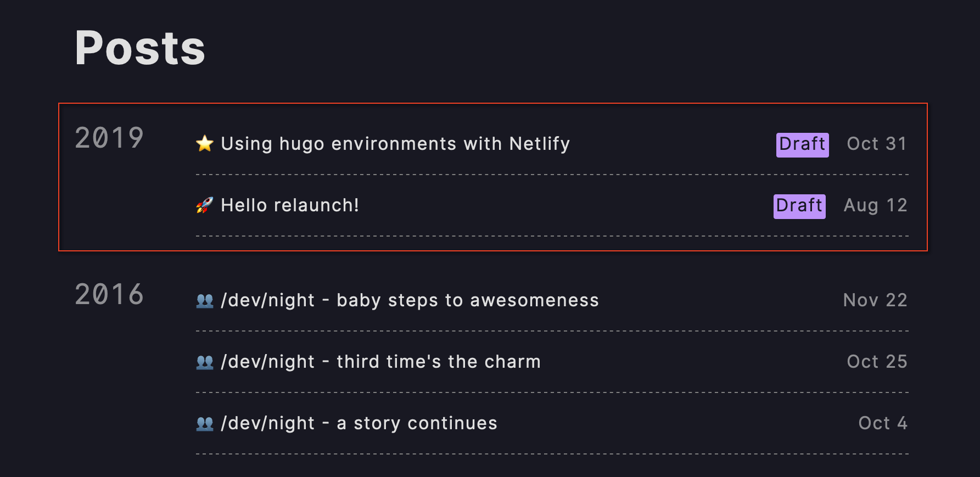The width and height of the screenshot is (980, 477).
Task: Open '/dev/night - baby steps to awesomeness'
Action: click(x=410, y=300)
